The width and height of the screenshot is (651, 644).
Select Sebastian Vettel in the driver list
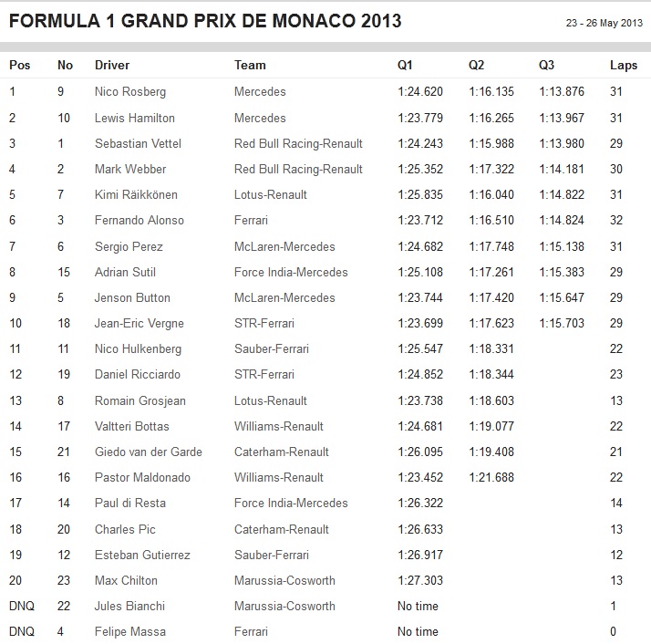pos(139,143)
